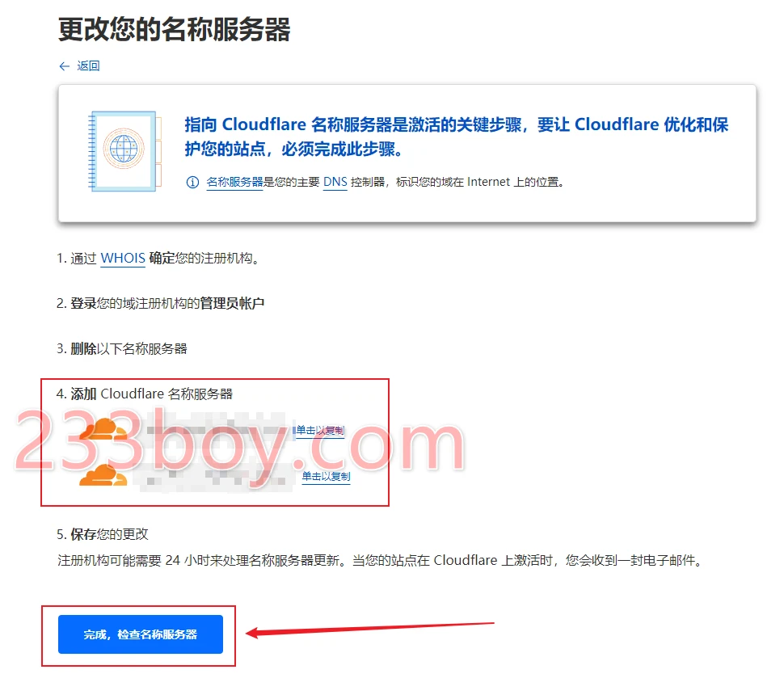Click the first blurred nameserver address
Viewport: 784px width, 695px height.
(x=218, y=429)
